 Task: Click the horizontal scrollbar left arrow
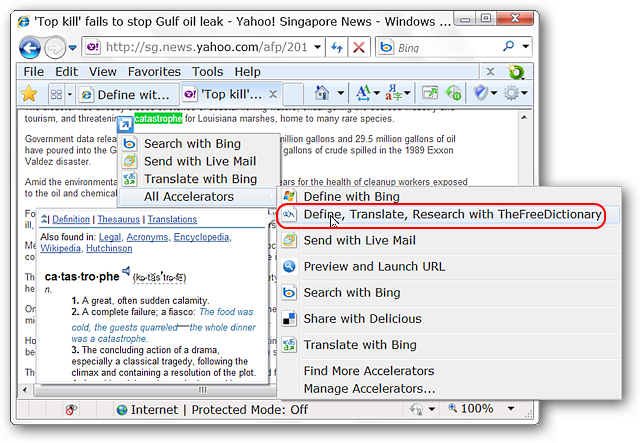(25, 390)
